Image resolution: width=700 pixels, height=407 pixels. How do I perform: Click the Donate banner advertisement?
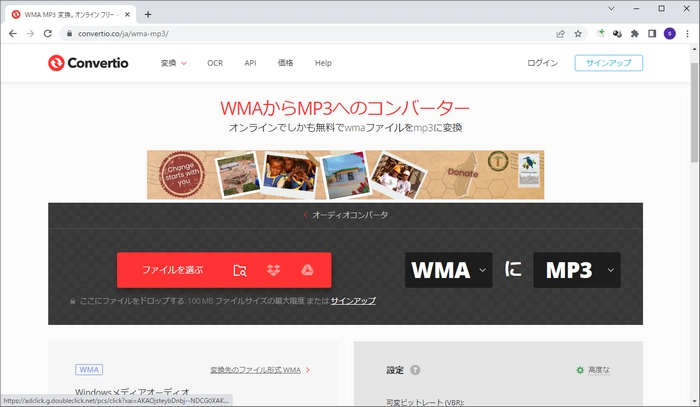pos(346,175)
